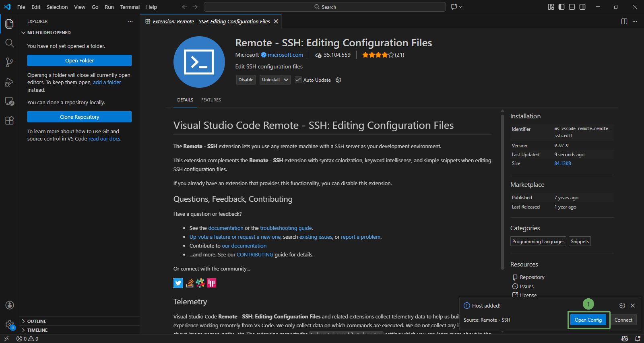Viewport: 644px width, 343px height.
Task: Open the Terminal menu
Action: tap(130, 7)
